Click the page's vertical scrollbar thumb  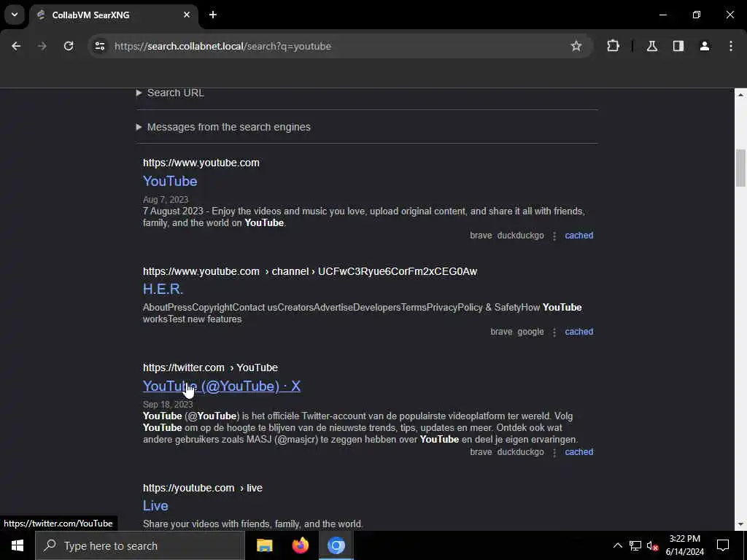[740, 168]
